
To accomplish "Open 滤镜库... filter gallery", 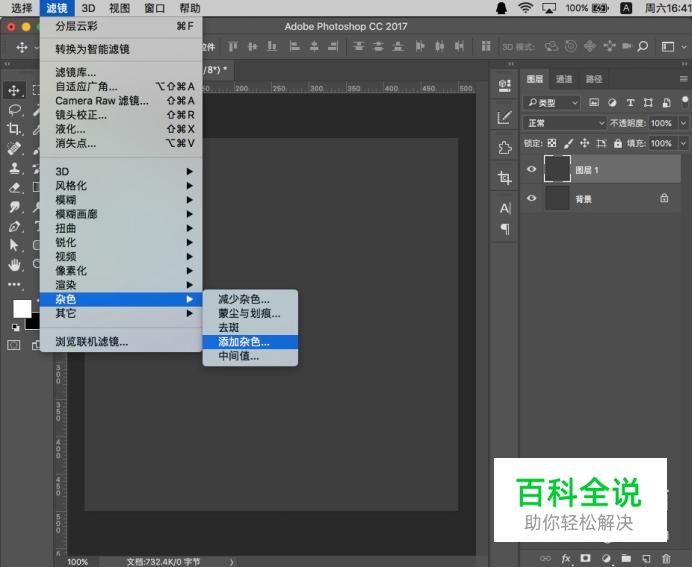I will 121,72.
